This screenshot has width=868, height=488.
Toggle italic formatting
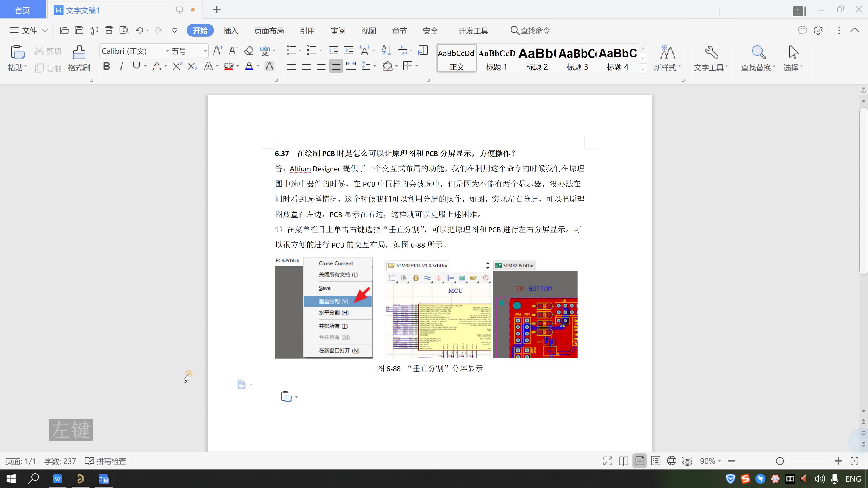[121, 66]
